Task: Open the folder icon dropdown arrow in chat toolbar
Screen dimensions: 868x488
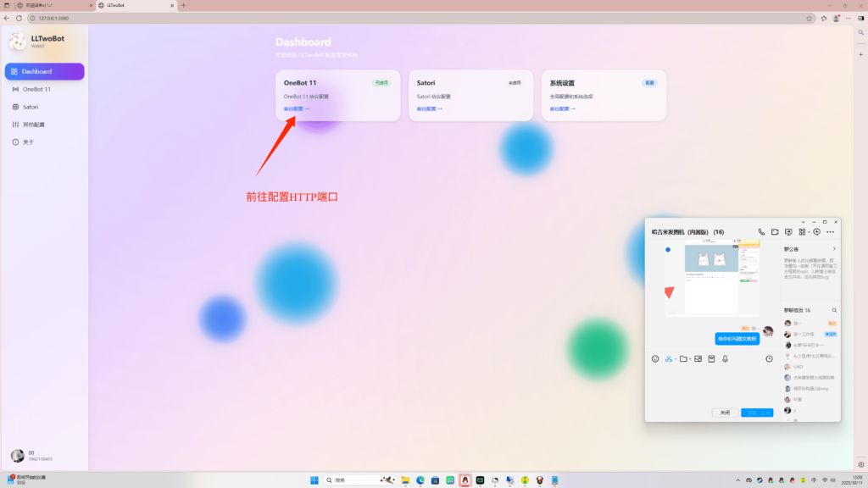Action: point(690,359)
